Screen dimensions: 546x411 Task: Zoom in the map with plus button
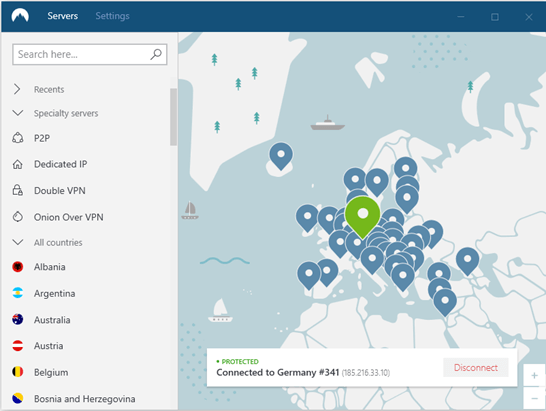pos(534,375)
